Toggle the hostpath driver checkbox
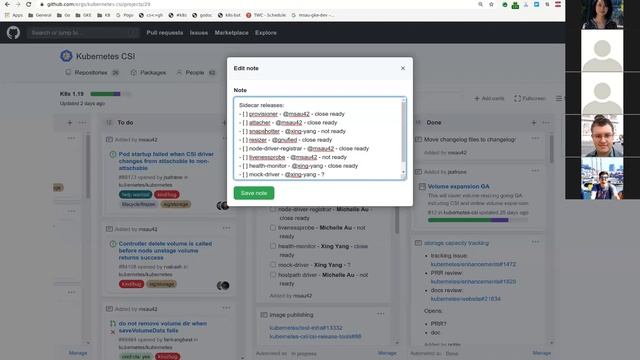Viewport: 640px width, 360px height. (273, 275)
